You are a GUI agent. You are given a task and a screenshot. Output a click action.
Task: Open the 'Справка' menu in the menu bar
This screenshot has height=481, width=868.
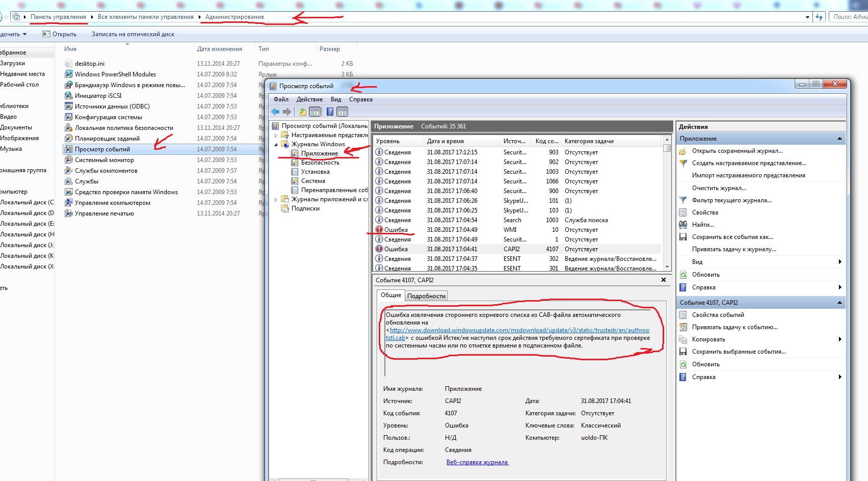(x=361, y=99)
